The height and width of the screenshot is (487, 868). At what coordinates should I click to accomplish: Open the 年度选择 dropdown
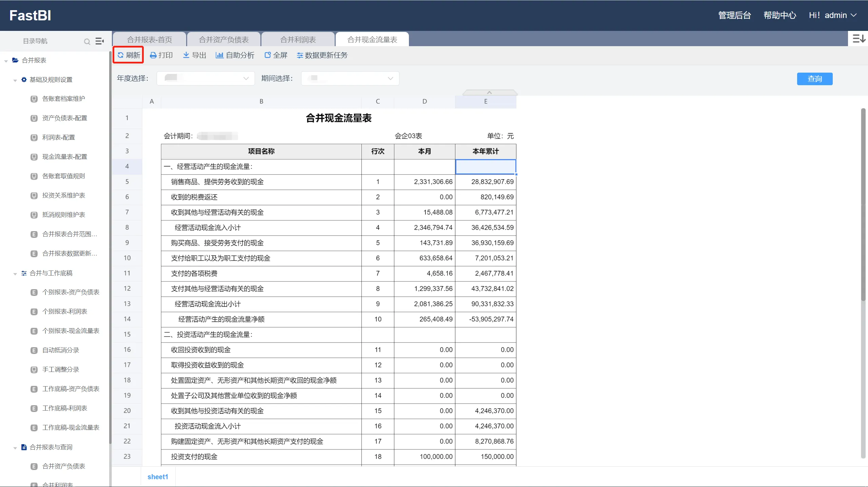tap(205, 78)
